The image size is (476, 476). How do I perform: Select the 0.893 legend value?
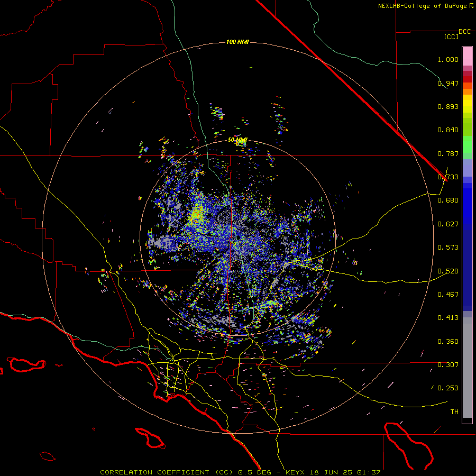point(448,106)
